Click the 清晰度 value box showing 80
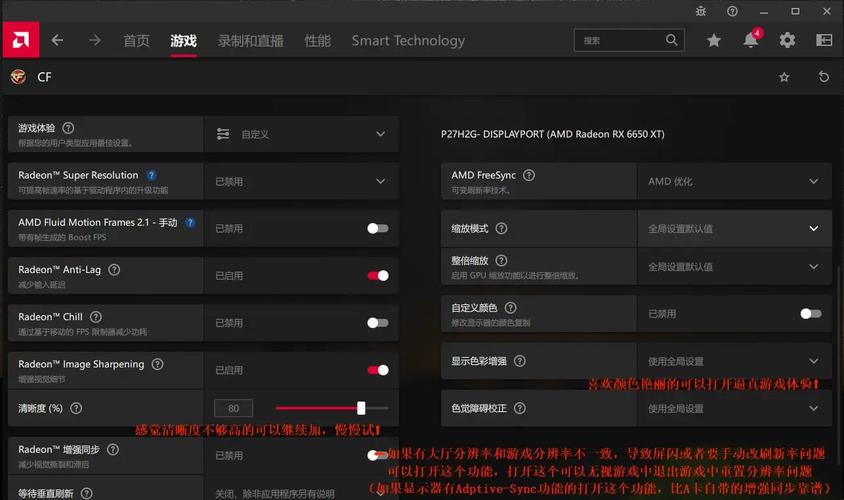This screenshot has width=844, height=500. pos(234,408)
